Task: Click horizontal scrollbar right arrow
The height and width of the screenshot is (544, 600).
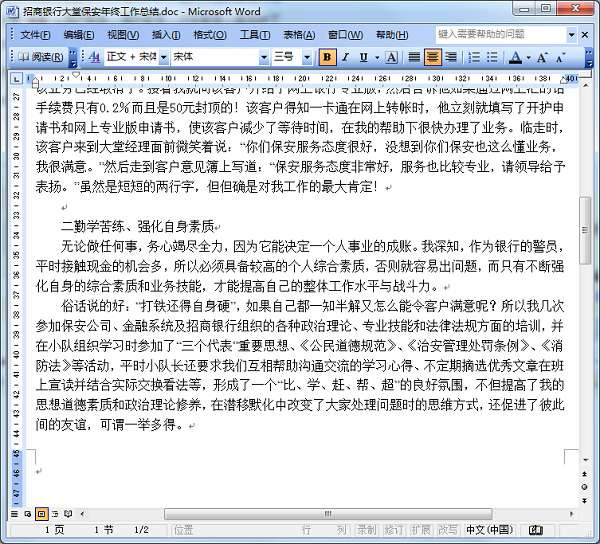Action: pyautogui.click(x=572, y=514)
